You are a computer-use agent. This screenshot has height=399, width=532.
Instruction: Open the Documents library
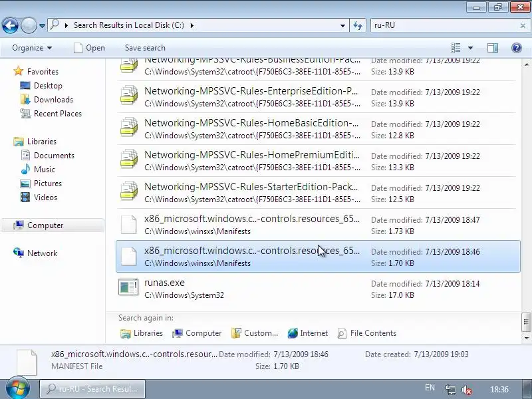point(54,156)
